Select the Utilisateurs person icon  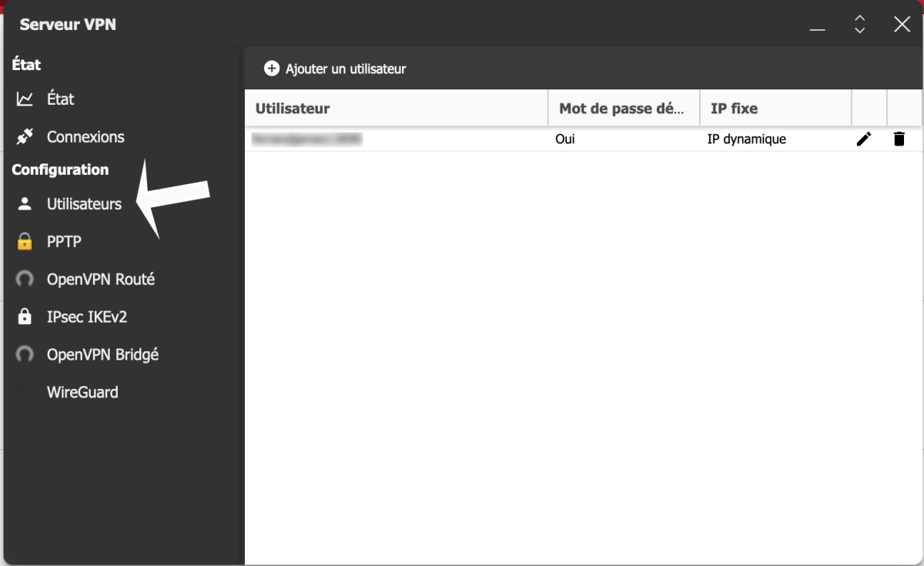point(25,204)
